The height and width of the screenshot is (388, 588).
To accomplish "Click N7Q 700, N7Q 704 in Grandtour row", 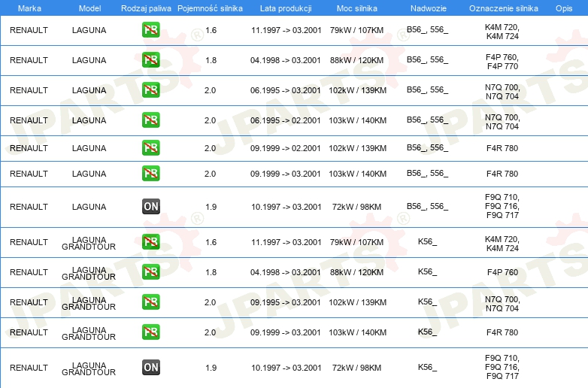I will (502, 304).
